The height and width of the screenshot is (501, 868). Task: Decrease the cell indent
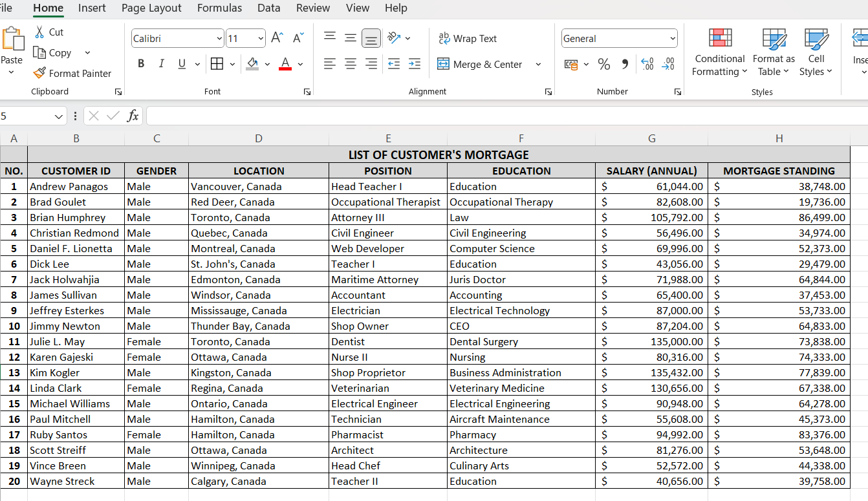(393, 63)
